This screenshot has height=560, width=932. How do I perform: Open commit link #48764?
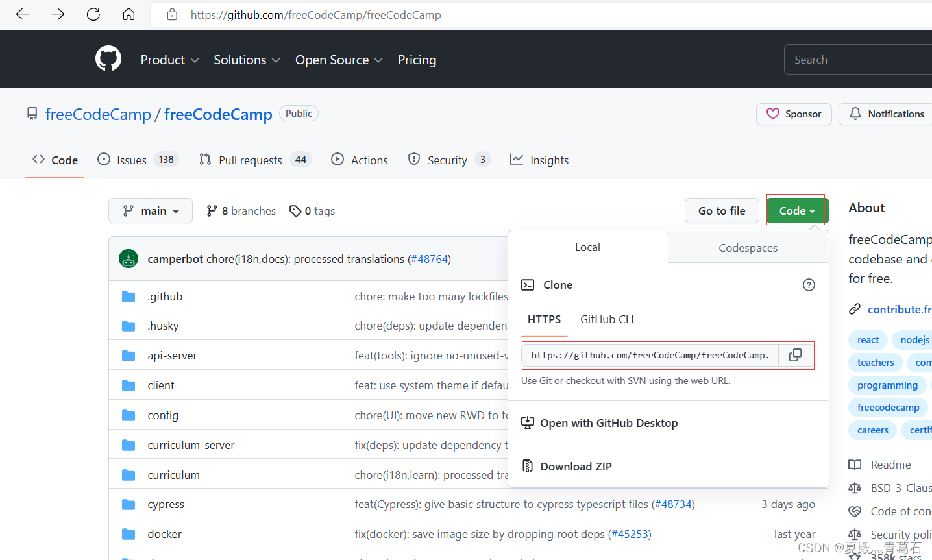tap(430, 259)
